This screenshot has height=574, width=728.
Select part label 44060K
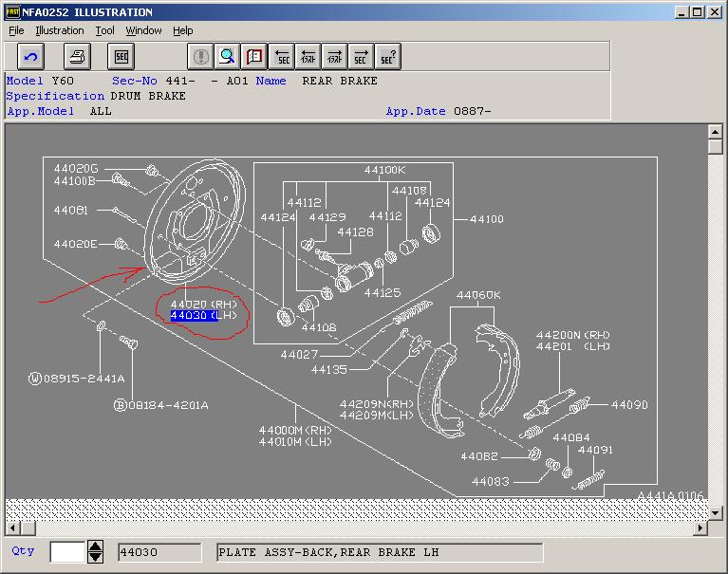[478, 295]
